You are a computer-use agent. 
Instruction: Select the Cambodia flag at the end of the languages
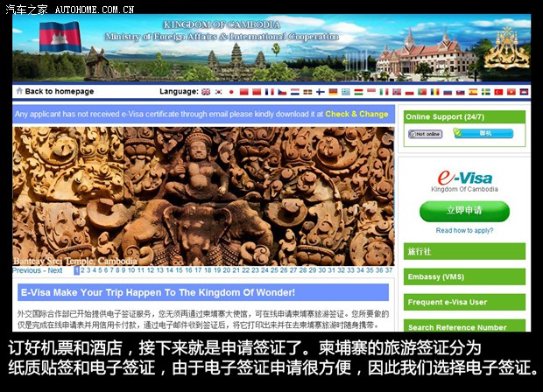[x=523, y=91]
